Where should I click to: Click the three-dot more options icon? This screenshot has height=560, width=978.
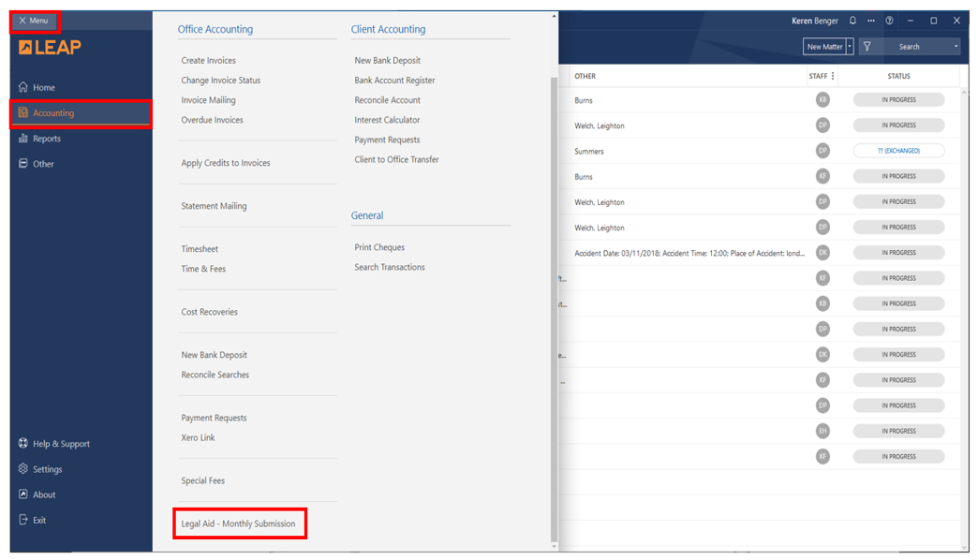click(x=870, y=21)
